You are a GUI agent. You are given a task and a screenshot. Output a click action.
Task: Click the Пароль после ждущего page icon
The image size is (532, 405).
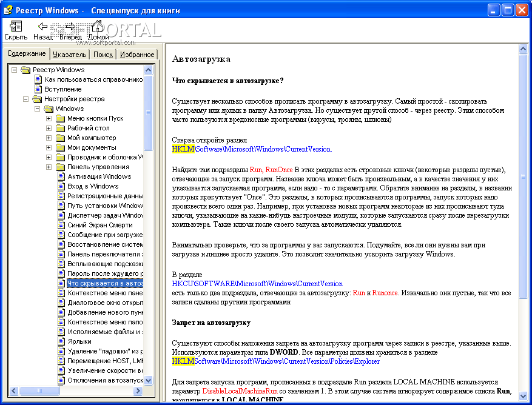point(61,273)
